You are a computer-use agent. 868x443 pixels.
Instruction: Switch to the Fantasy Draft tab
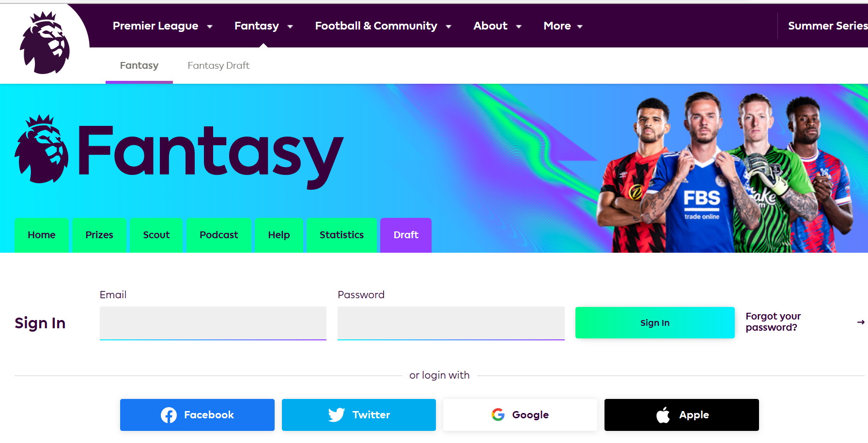click(x=218, y=65)
